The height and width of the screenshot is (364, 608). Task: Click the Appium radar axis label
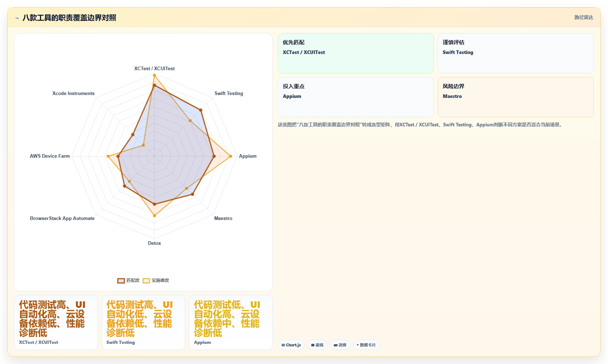(x=248, y=156)
